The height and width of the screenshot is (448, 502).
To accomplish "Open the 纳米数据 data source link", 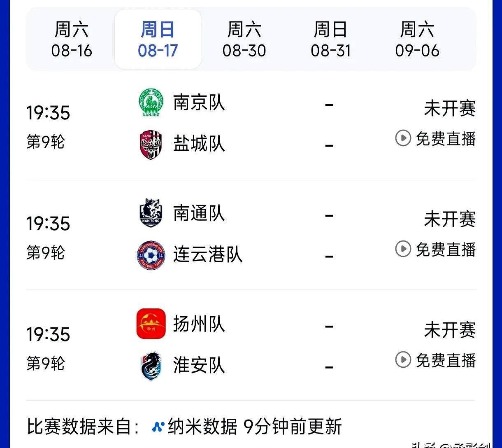I will click(x=202, y=427).
